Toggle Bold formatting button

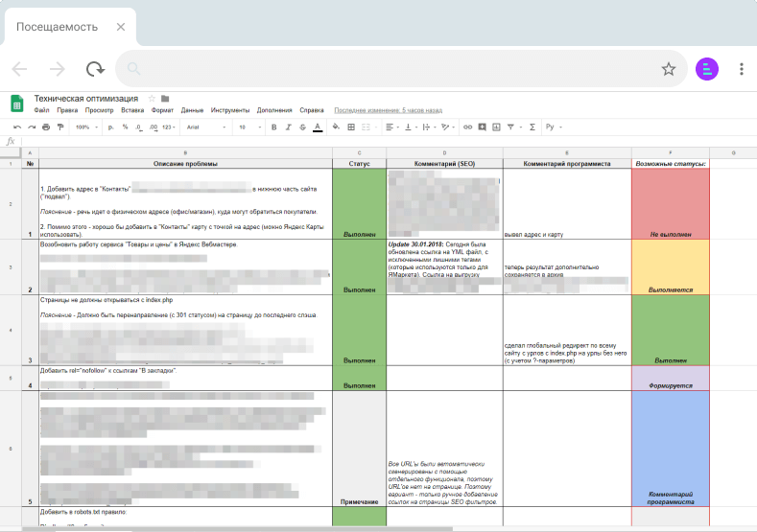(x=273, y=127)
